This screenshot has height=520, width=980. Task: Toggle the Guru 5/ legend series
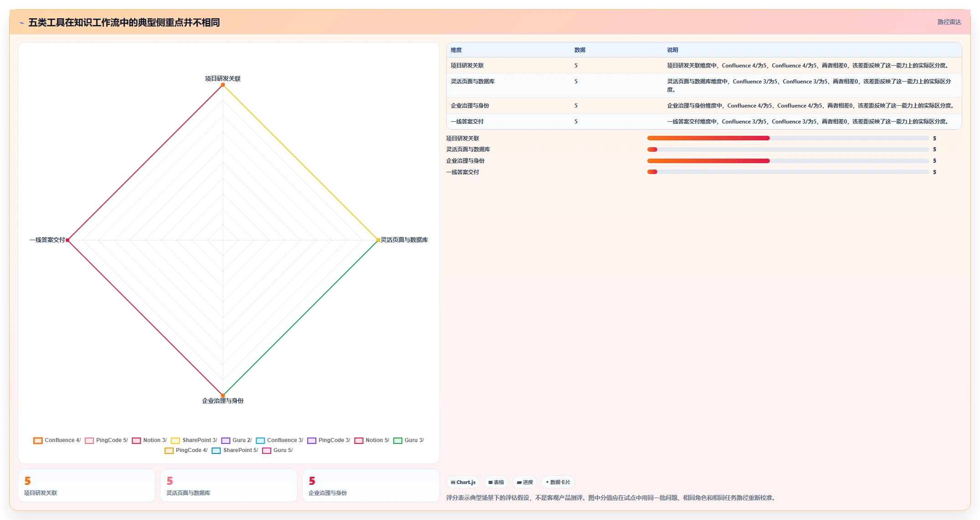[277, 450]
